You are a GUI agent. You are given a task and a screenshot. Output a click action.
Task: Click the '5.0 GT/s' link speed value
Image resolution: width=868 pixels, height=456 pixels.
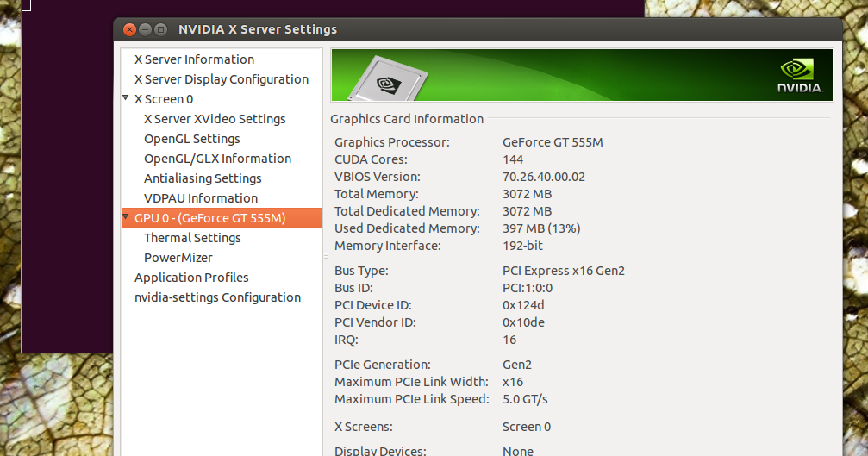[525, 399]
